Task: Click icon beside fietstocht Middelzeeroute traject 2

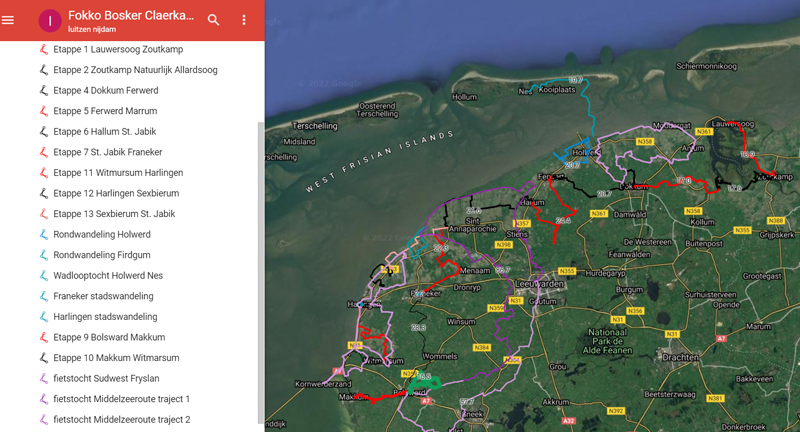Action: [44, 420]
